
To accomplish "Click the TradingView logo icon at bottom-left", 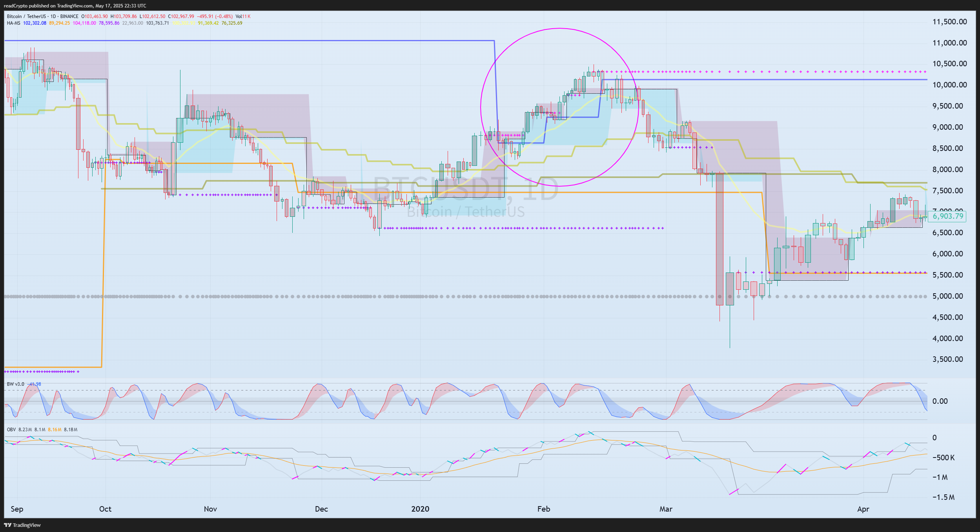I will [7, 525].
